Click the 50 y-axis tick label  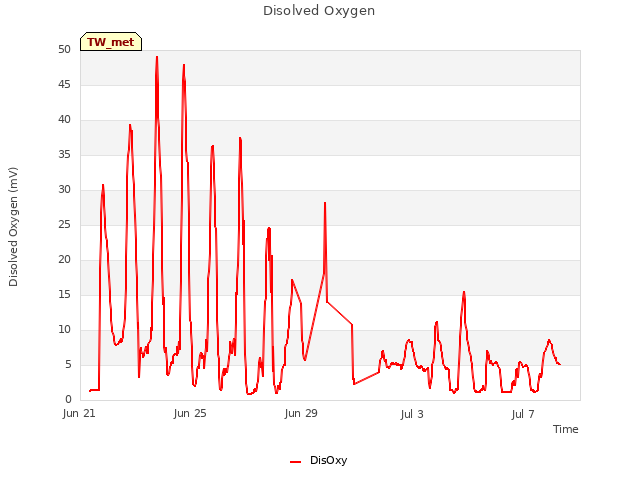(x=64, y=49)
